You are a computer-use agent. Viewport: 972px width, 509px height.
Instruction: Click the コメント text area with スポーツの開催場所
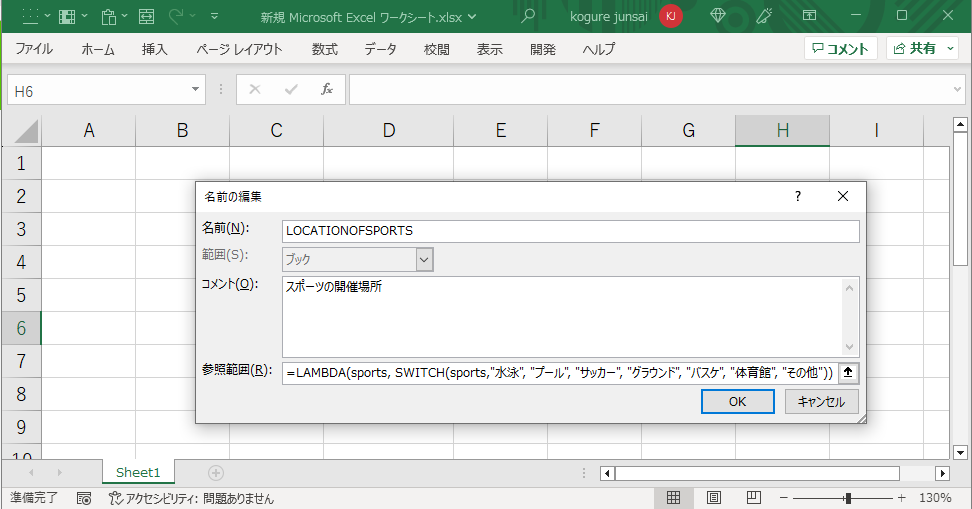pyautogui.click(x=561, y=317)
